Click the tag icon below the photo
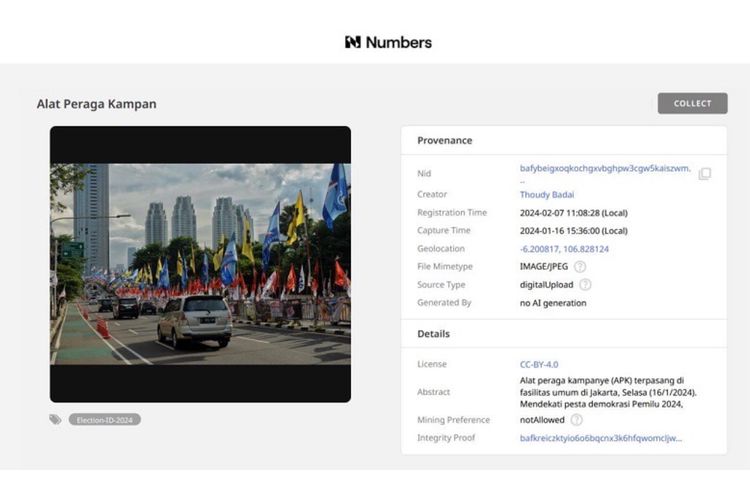 tap(56, 420)
